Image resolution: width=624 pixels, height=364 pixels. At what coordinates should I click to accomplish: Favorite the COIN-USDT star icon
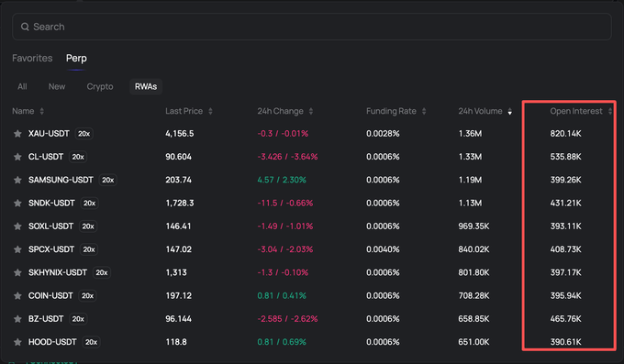(x=17, y=295)
